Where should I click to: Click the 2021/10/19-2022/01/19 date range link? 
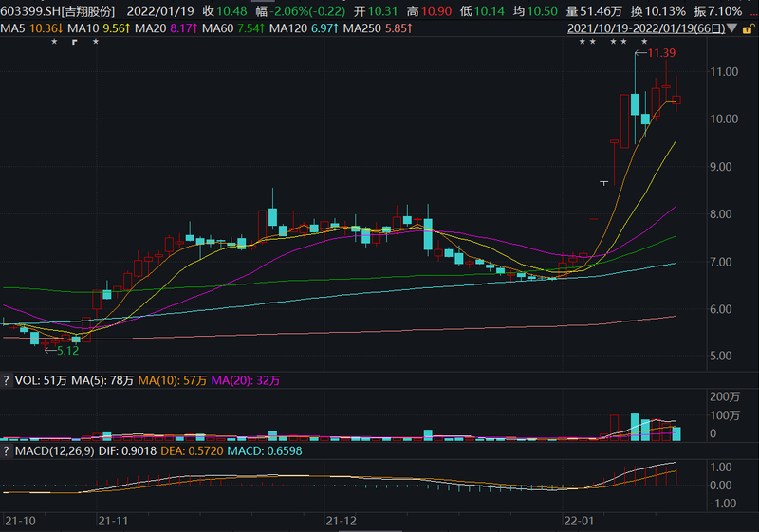(646, 28)
